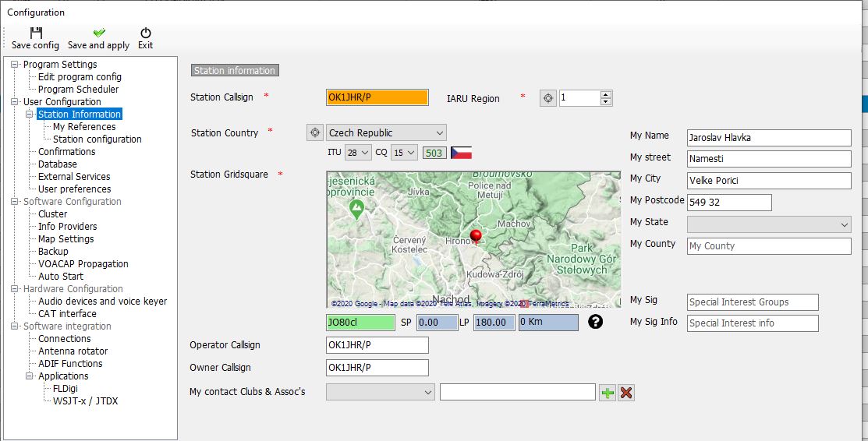Open Cluster settings in tree
The height and width of the screenshot is (441, 868).
(52, 213)
